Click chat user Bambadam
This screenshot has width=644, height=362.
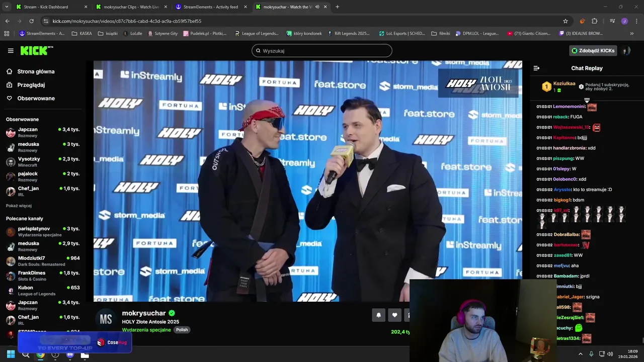pyautogui.click(x=566, y=276)
